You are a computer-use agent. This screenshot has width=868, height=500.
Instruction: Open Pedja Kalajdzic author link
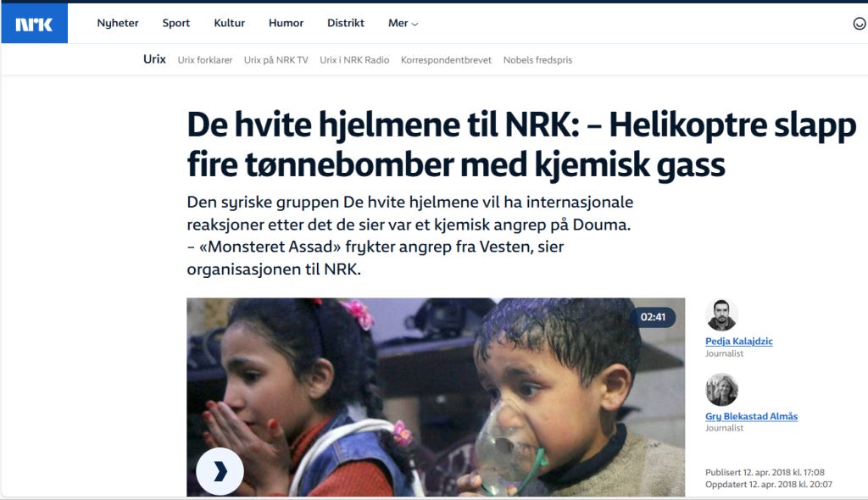pyautogui.click(x=739, y=341)
